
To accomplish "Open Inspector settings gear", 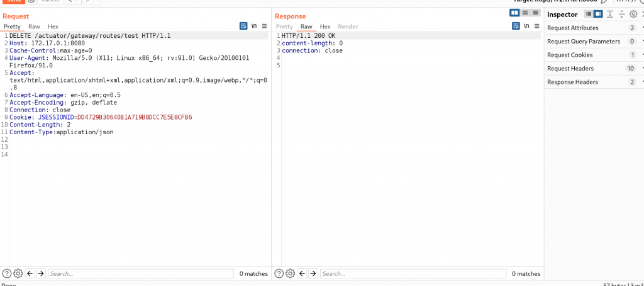I will tap(633, 14).
